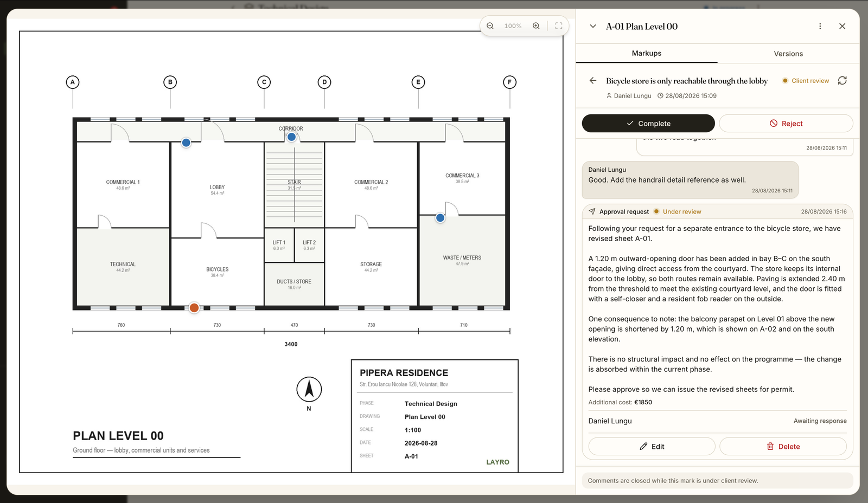Click the COMMERCIAL 3 room label
Viewport: 868px width, 503px height.
coord(462,176)
